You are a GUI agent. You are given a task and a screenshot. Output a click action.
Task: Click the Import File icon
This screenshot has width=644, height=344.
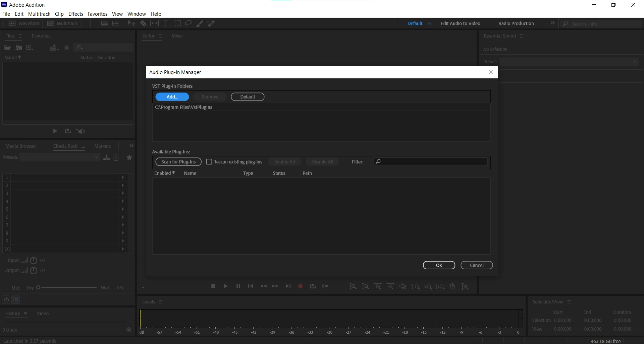coord(19,48)
